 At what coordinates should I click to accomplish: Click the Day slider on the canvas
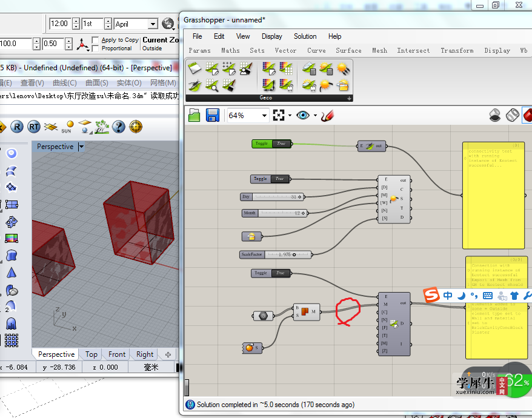click(272, 197)
